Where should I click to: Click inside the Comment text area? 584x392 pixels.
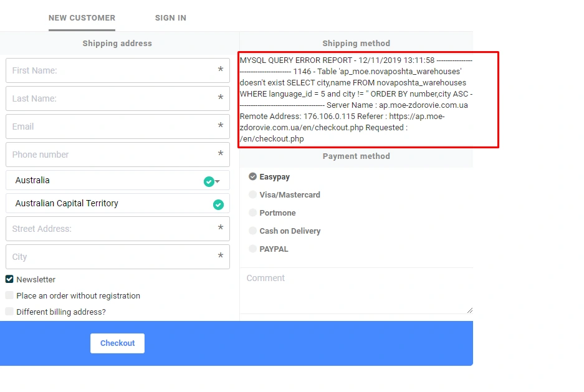pos(355,290)
